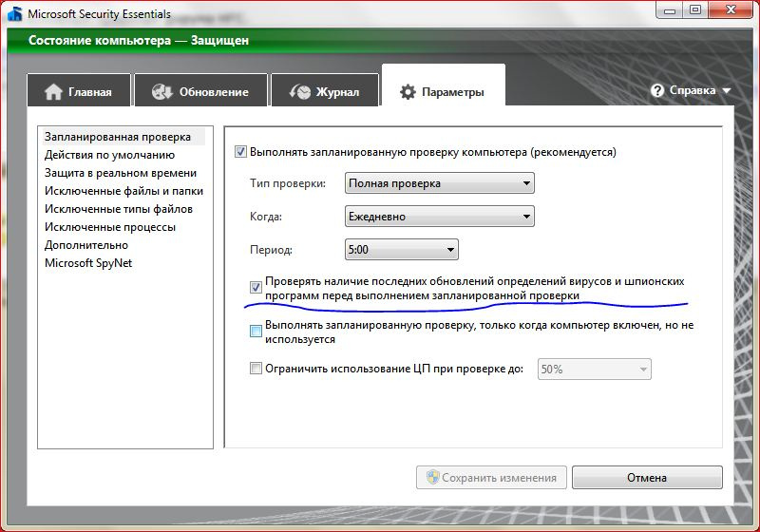Viewport: 760px width, 532px height.
Task: Click the Microsoft Security Essentials title bar icon
Action: click(14, 14)
